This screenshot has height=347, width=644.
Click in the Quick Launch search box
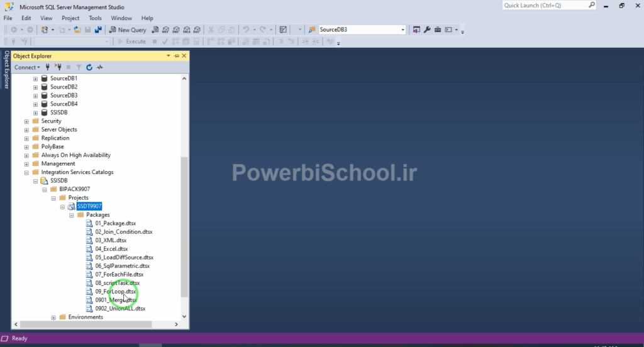pyautogui.click(x=547, y=6)
